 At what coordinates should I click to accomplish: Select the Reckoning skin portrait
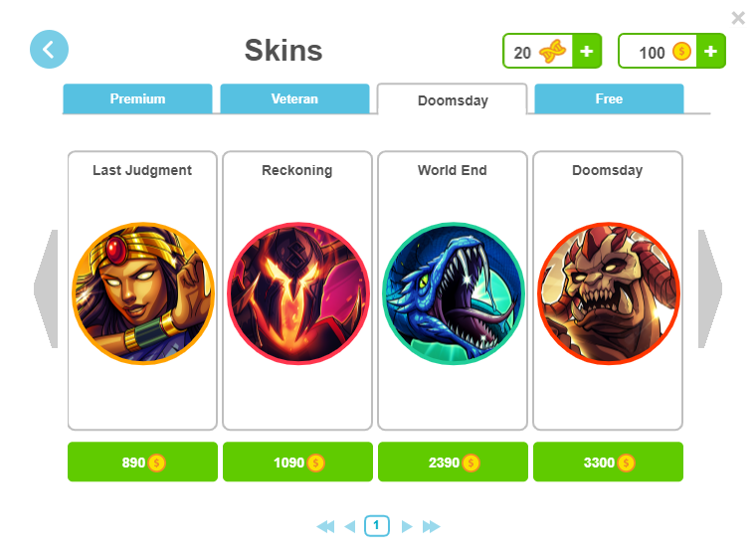click(x=298, y=293)
